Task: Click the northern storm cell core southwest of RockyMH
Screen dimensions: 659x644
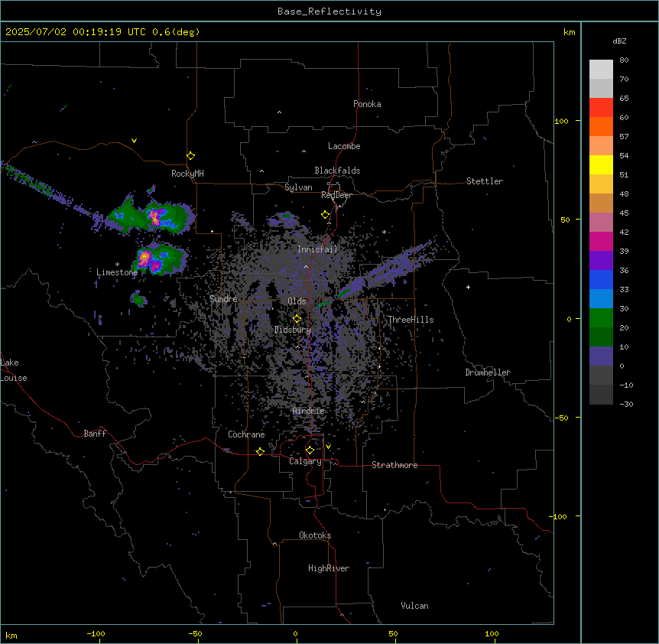Action: tap(155, 216)
